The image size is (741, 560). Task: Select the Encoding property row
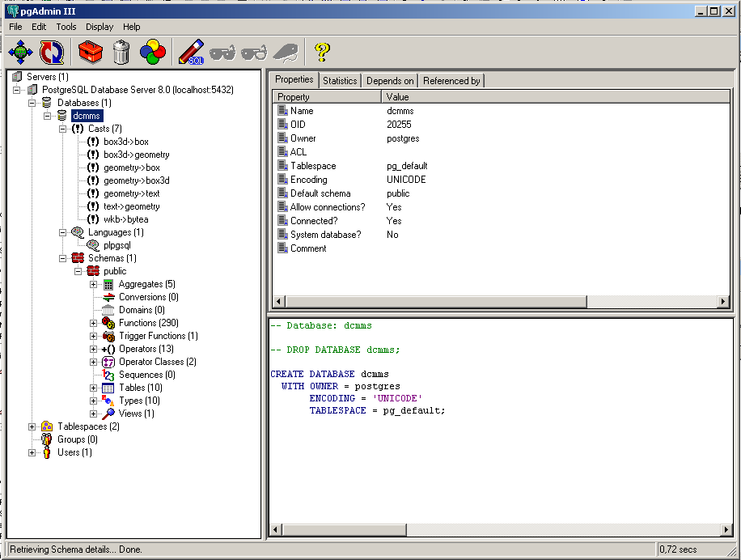click(x=501, y=180)
